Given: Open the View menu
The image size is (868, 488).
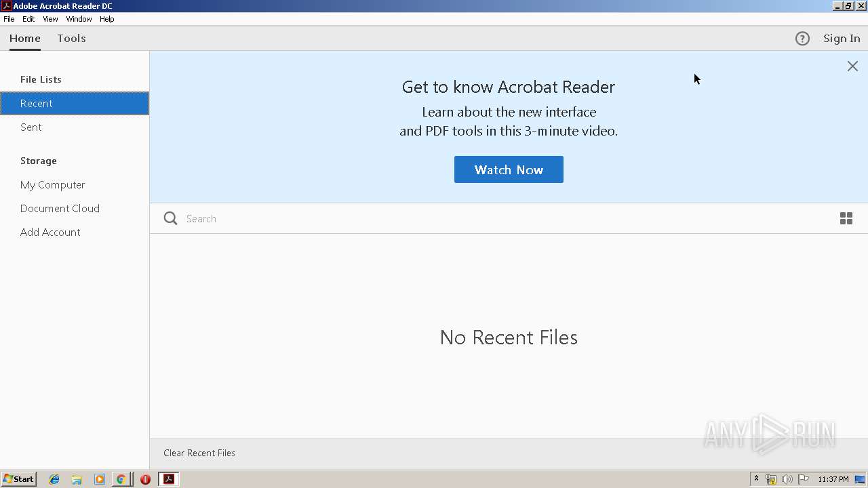Looking at the screenshot, I should 50,19.
